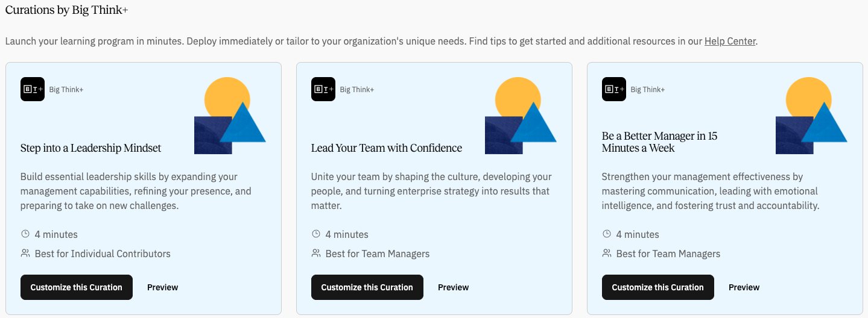Preview Be a Better Manager curation
The image size is (868, 318).
(744, 287)
